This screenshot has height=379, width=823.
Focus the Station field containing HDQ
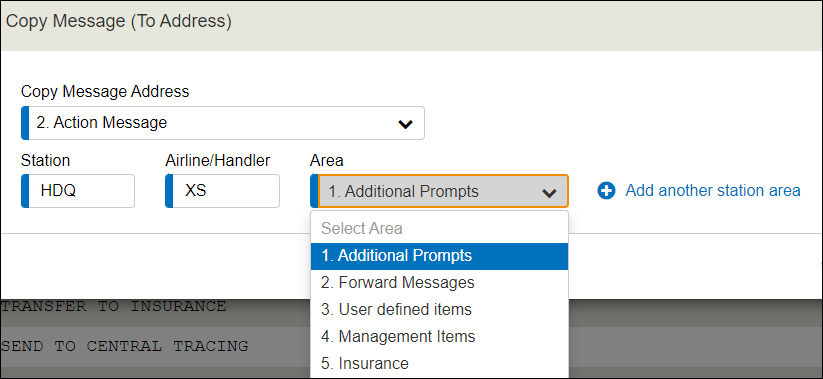pyautogui.click(x=78, y=191)
